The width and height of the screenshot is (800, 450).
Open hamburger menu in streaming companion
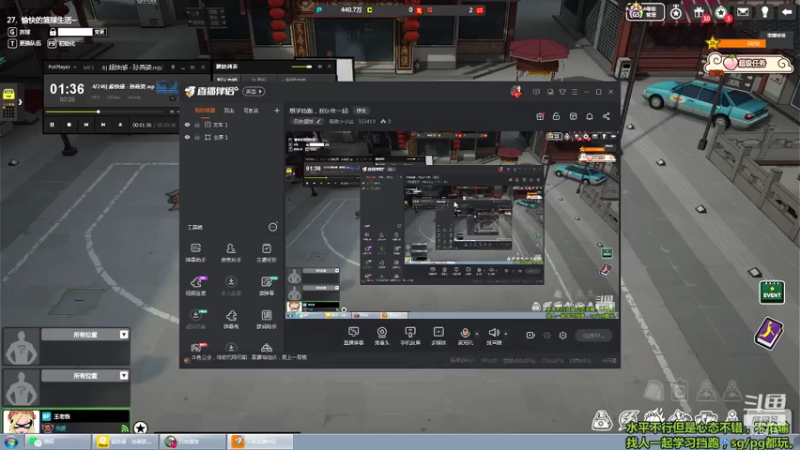pos(574,92)
